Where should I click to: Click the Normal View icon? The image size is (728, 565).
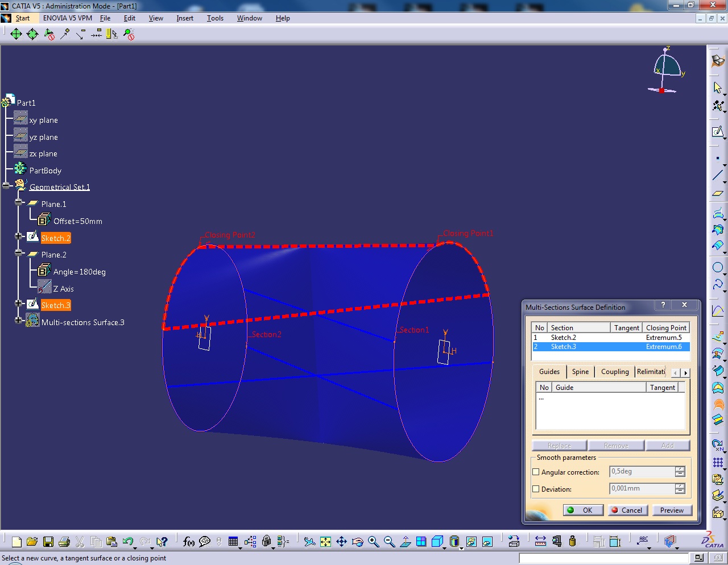pos(405,542)
